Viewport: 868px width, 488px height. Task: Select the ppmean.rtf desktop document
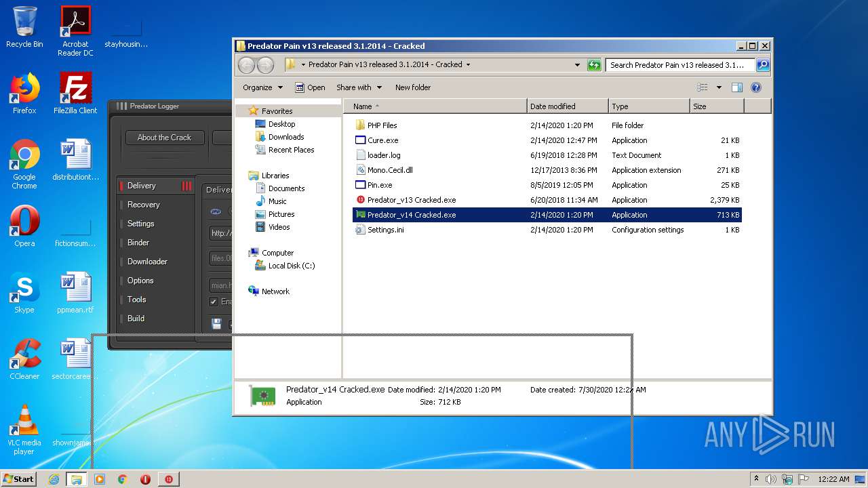pyautogui.click(x=75, y=293)
